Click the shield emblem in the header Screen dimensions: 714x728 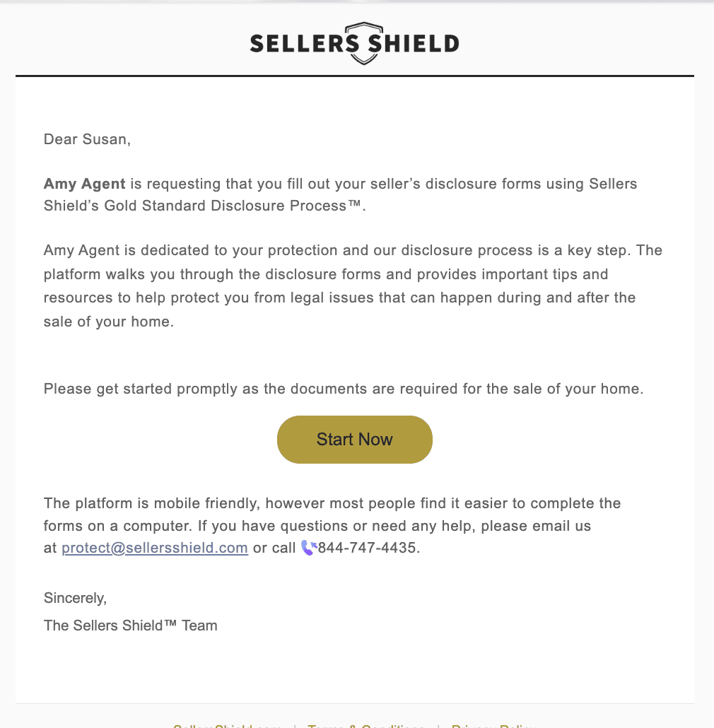coord(364,43)
